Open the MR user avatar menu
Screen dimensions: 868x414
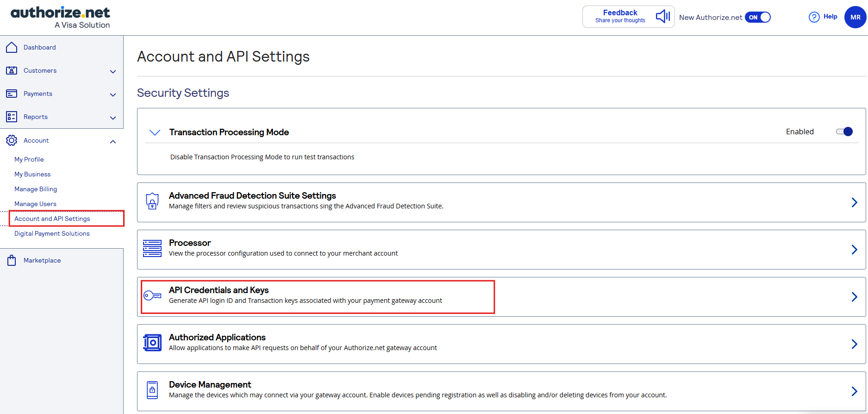[x=855, y=17]
